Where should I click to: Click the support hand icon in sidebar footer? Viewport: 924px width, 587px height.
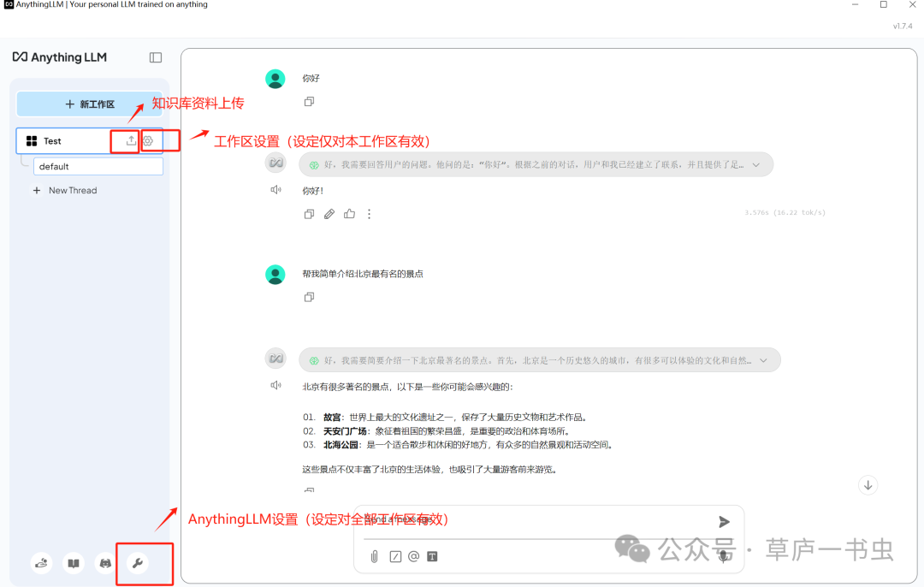coord(41,563)
